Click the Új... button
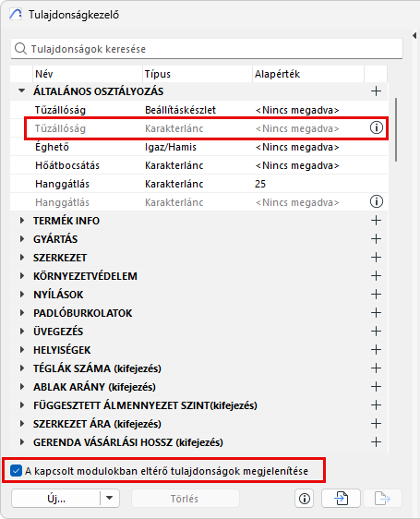The image size is (420, 519). [x=56, y=498]
